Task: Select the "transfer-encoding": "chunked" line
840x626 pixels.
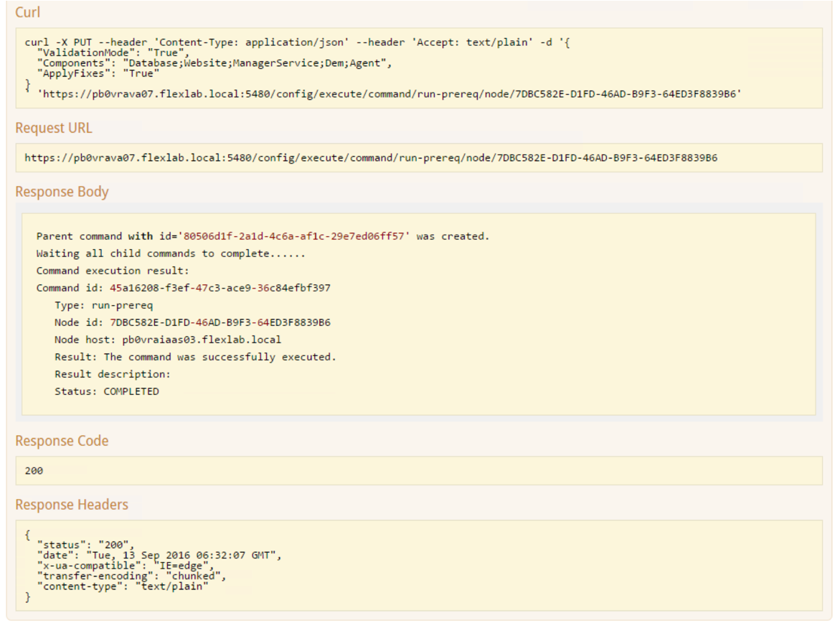Action: (131, 576)
